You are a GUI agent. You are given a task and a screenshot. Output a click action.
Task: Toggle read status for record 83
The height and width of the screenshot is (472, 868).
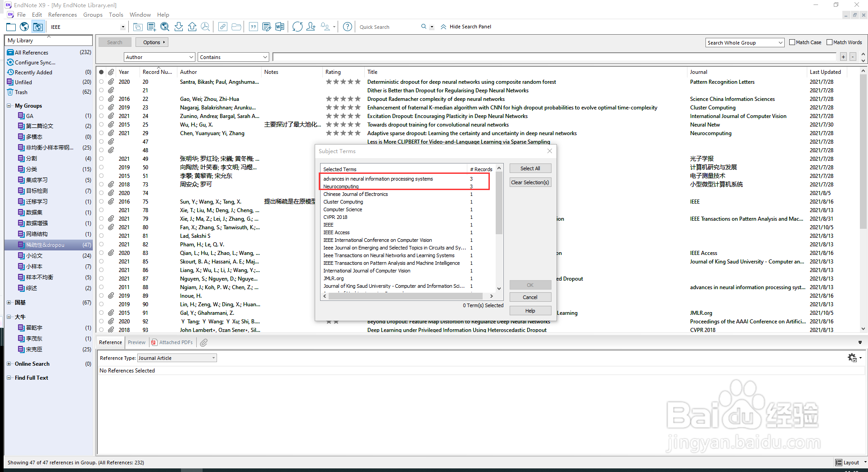(101, 253)
